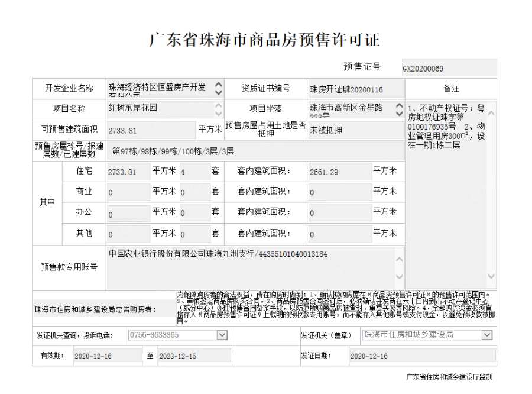532x394 pixels.
Task: Click the 未被抵押 mortgage status field
Action: pos(356,130)
